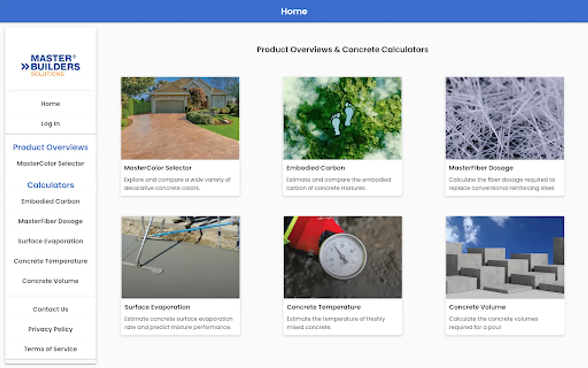Choose MasterFiber Dosage in the sidebar

pyautogui.click(x=51, y=221)
